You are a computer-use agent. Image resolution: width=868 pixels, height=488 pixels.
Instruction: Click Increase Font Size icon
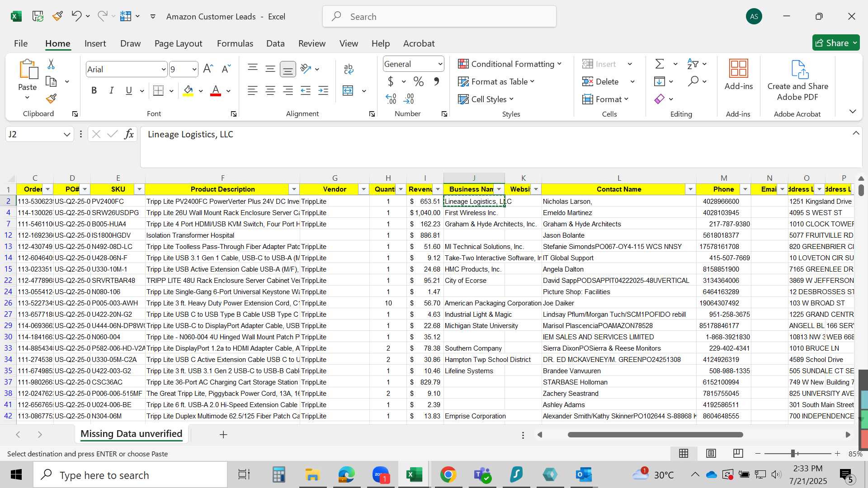point(208,69)
